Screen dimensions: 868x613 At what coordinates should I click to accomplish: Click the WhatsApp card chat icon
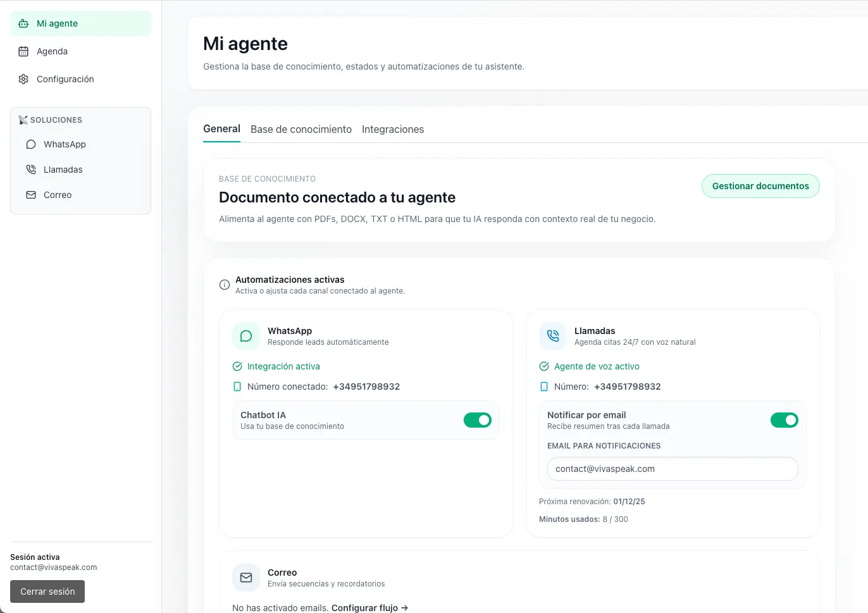(x=246, y=336)
